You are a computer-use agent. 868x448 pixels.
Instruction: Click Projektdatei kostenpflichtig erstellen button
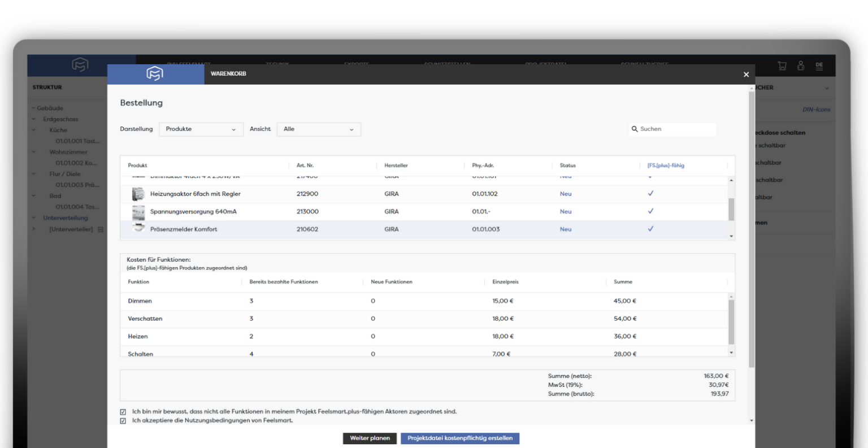[x=460, y=438]
